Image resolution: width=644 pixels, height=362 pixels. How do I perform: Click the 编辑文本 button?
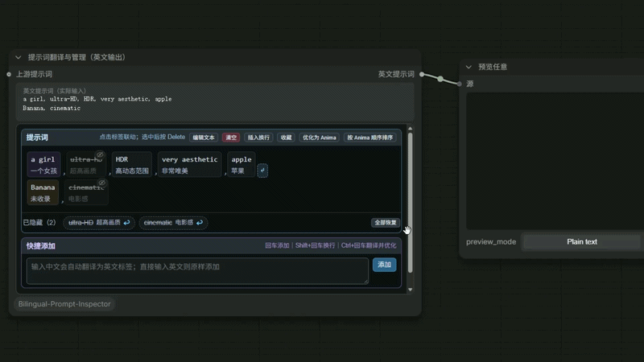coord(204,138)
